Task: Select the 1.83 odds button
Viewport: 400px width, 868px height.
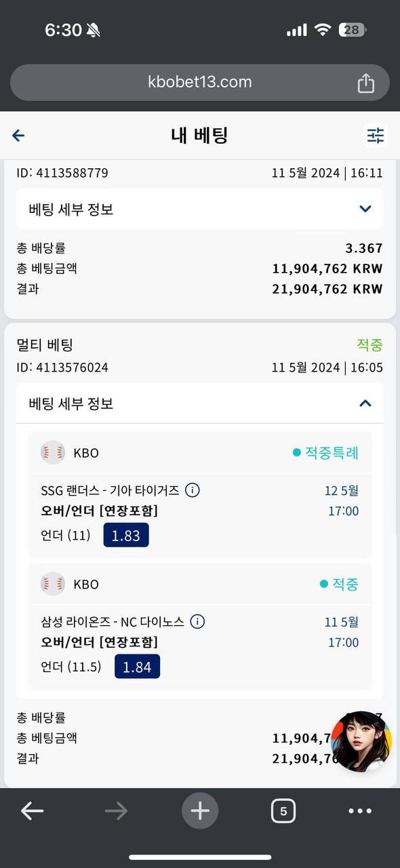Action: coord(126,535)
